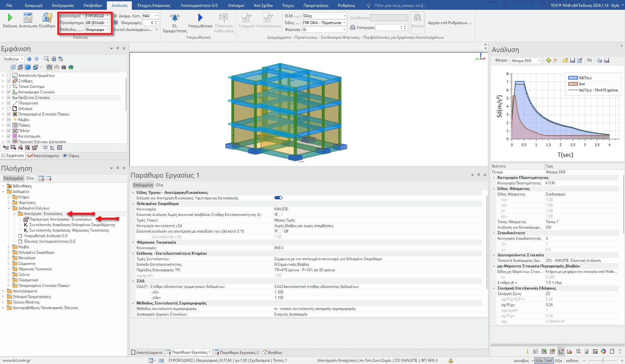
Task: Click the yellow plus add spectrum icon
Action: pyautogui.click(x=548, y=61)
